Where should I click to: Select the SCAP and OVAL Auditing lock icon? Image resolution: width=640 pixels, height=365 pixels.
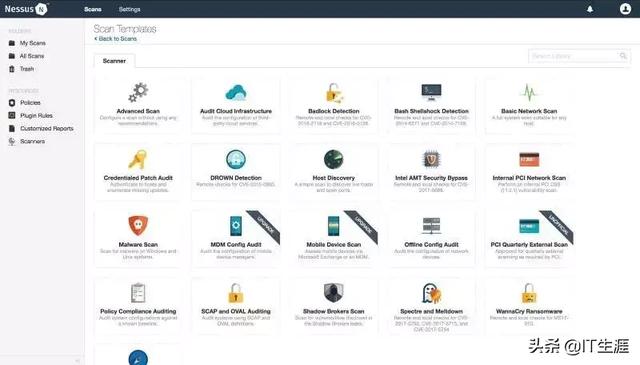pos(236,293)
